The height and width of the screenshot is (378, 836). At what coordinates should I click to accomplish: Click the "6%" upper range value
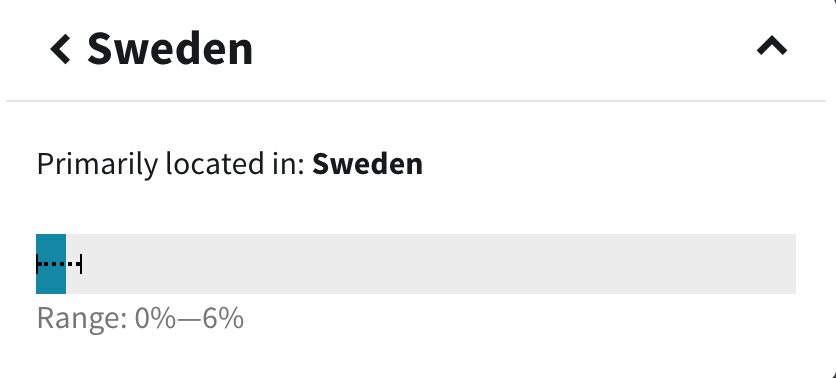(223, 319)
